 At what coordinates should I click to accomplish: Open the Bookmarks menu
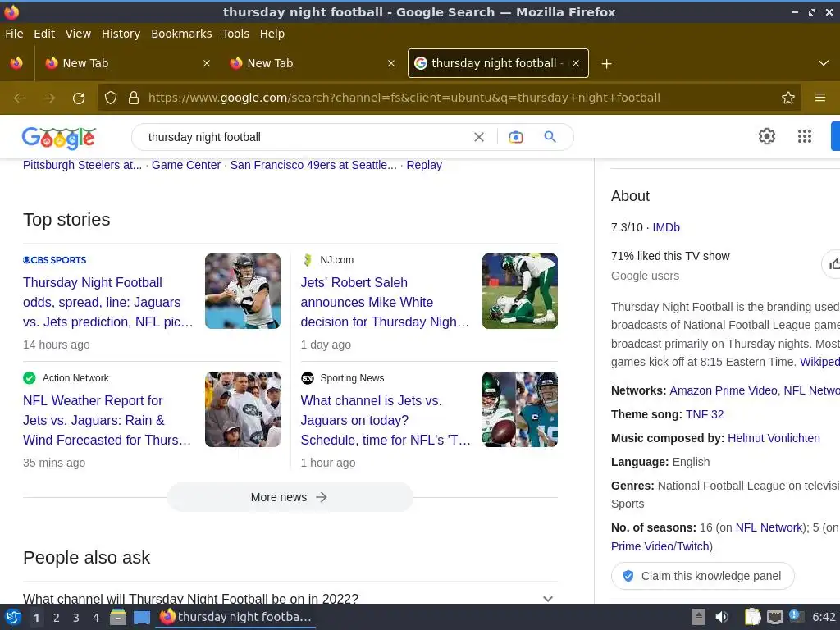pos(181,34)
